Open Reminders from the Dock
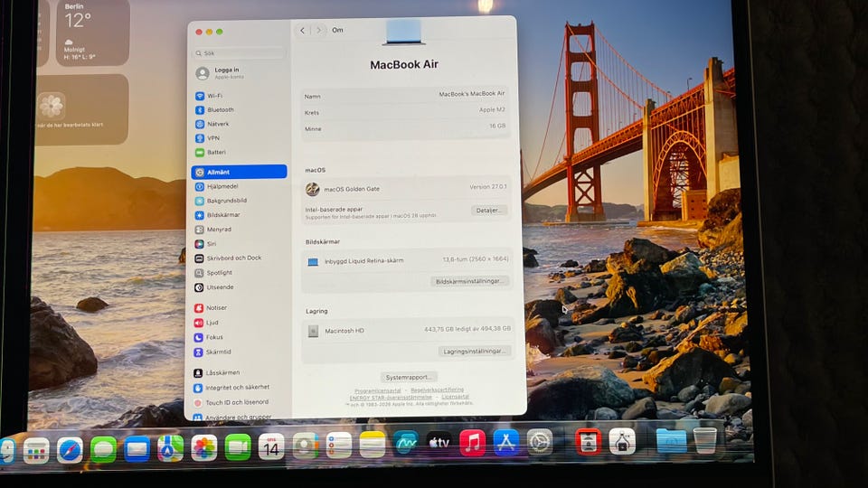This screenshot has height=488, width=868. click(339, 445)
